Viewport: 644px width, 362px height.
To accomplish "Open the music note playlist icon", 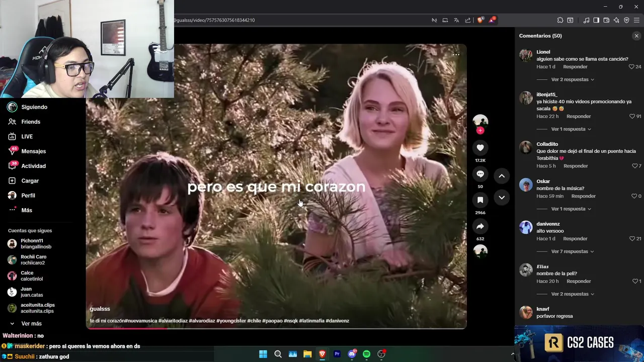I will (586, 20).
